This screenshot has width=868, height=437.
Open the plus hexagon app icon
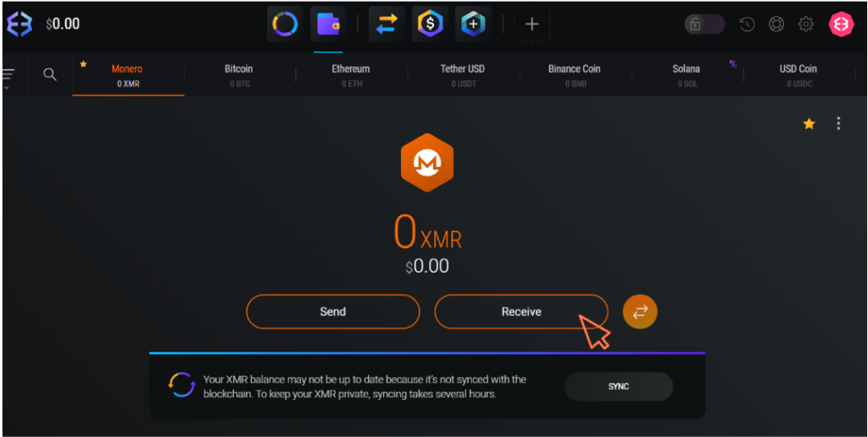point(473,25)
